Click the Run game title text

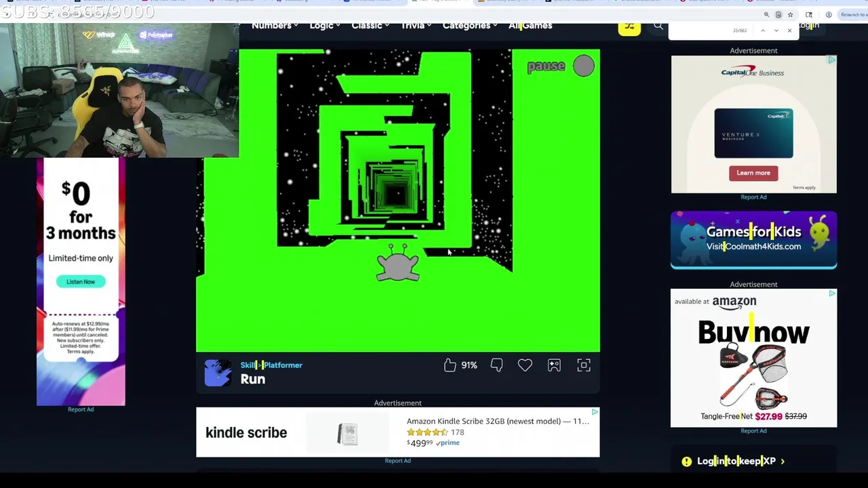[252, 379]
